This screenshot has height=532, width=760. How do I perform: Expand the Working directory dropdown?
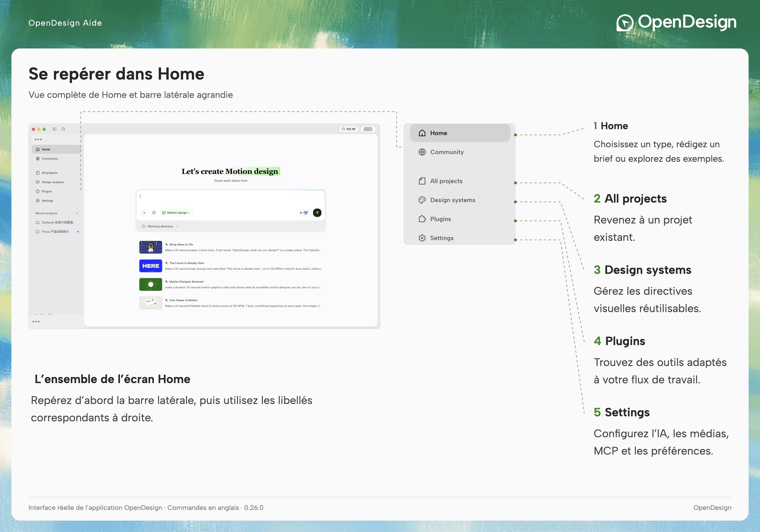pyautogui.click(x=160, y=226)
